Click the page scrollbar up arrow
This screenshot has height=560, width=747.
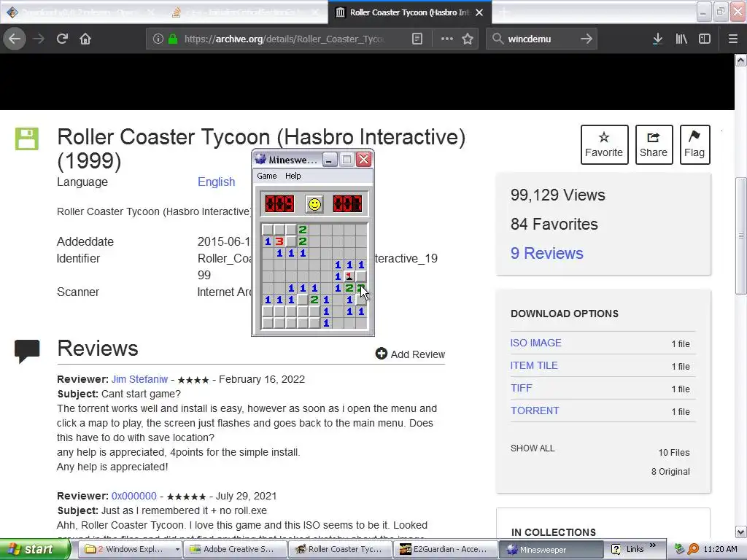click(741, 60)
